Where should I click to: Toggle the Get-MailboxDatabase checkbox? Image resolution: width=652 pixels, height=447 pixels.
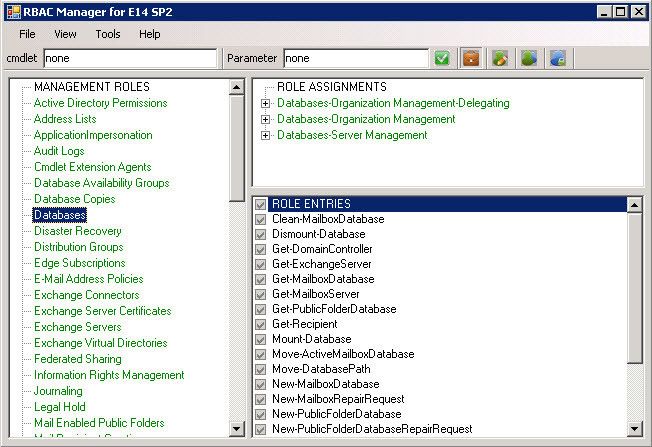[x=261, y=279]
